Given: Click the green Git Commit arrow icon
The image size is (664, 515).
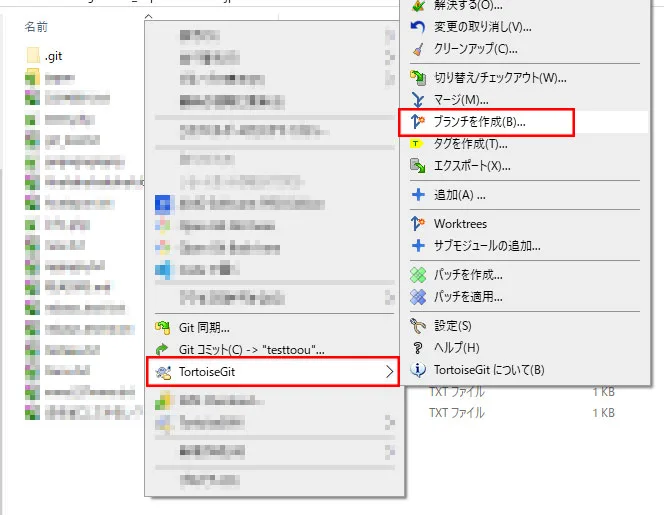Looking at the screenshot, I should (x=162, y=349).
